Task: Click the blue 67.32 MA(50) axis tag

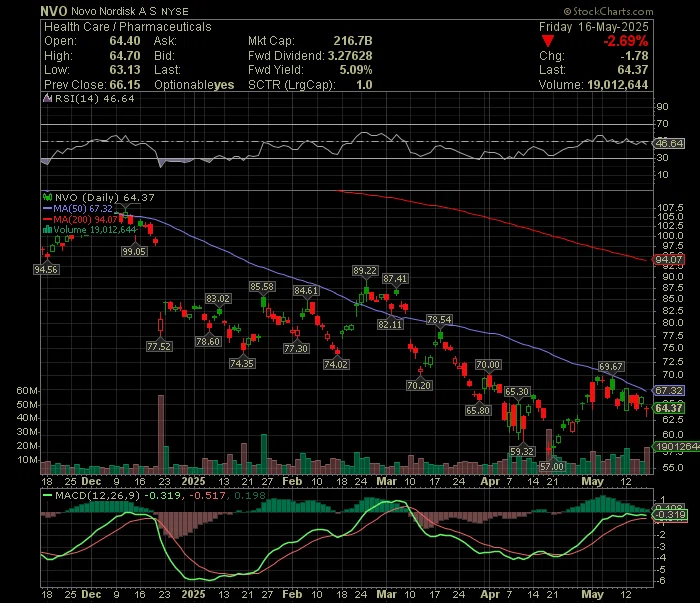Action: tap(669, 391)
